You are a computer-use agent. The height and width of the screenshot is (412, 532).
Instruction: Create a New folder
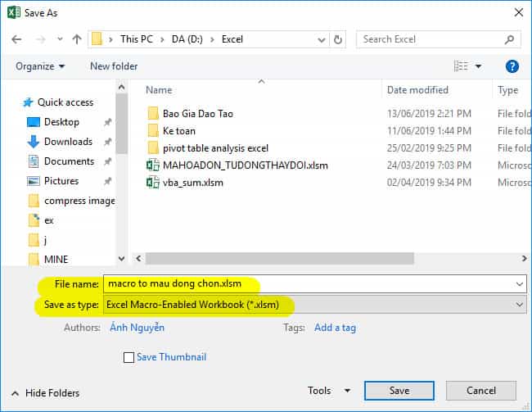point(114,66)
